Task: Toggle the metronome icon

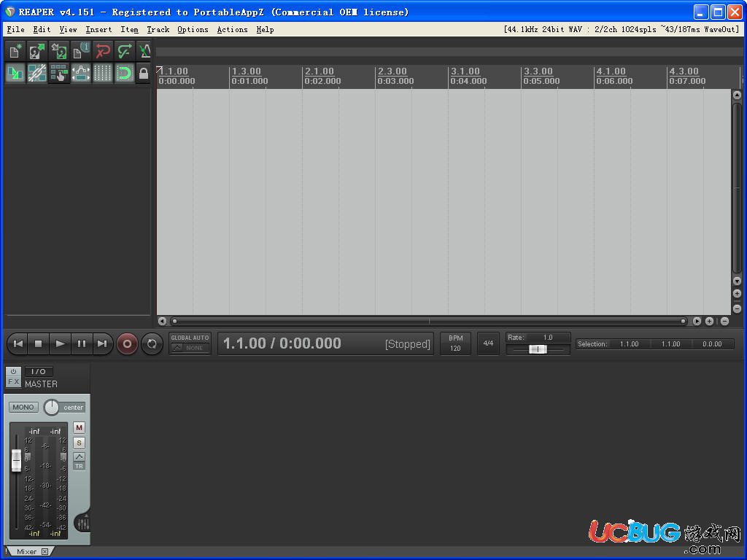Action: 144,51
